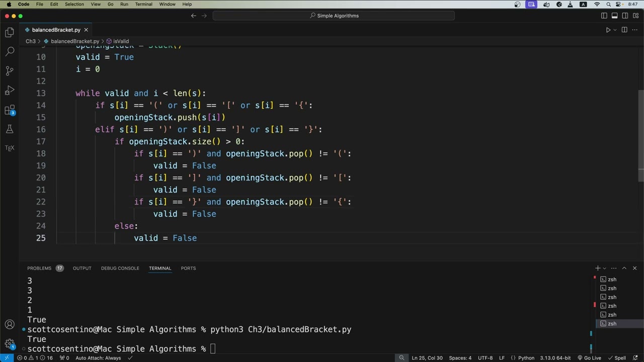Create a new terminal with plus icon
The height and width of the screenshot is (362, 644).
point(598,268)
